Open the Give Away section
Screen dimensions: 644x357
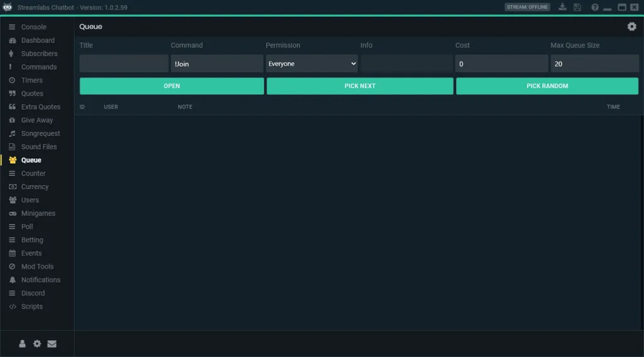[x=37, y=120]
